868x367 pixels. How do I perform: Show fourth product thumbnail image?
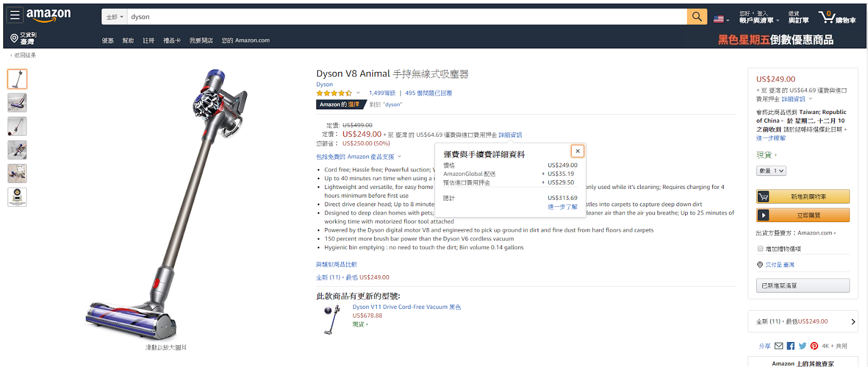coord(17,150)
